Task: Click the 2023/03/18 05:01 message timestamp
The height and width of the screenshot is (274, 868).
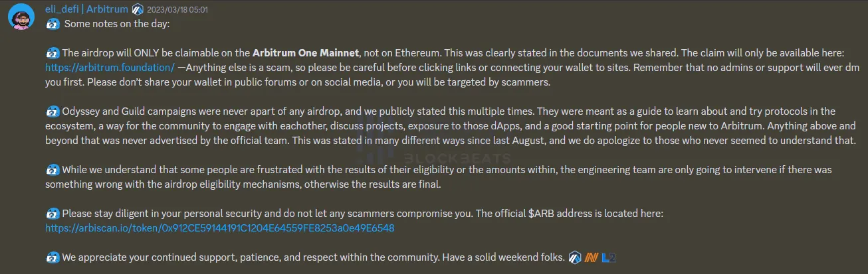Action: 177,10
